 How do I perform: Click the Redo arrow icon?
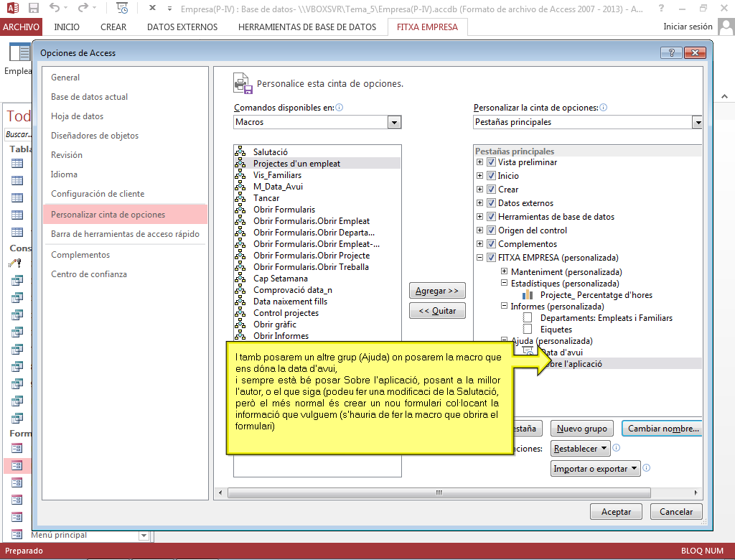click(x=83, y=8)
